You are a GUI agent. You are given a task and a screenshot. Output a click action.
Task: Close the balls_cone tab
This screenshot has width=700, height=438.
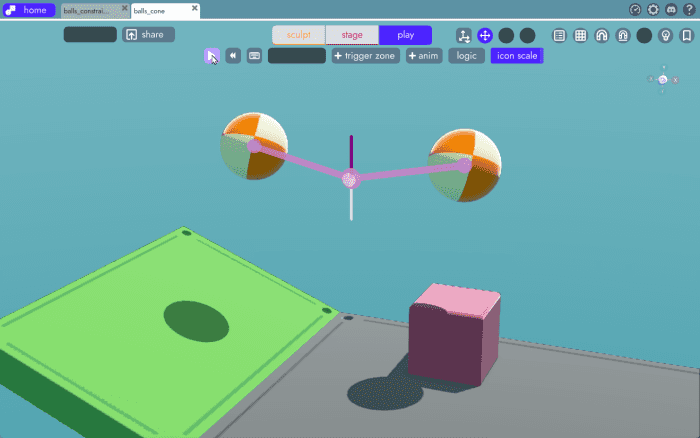[195, 10]
